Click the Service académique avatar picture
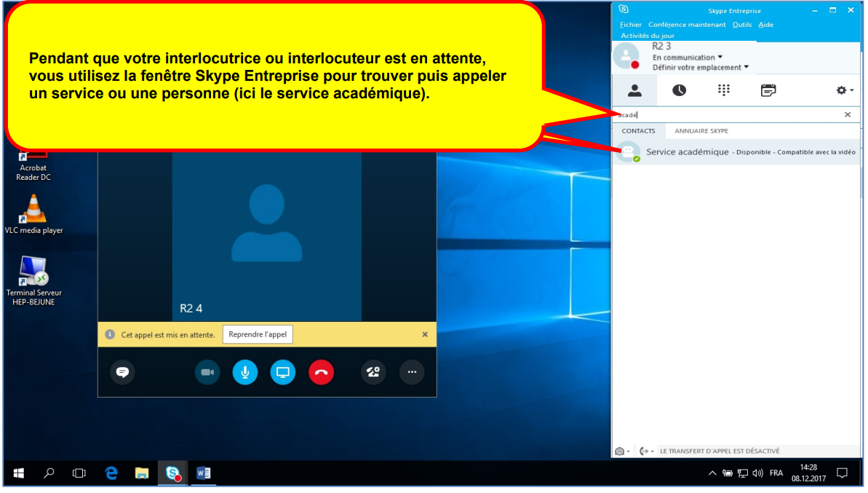This screenshot has height=493, width=868. point(629,151)
